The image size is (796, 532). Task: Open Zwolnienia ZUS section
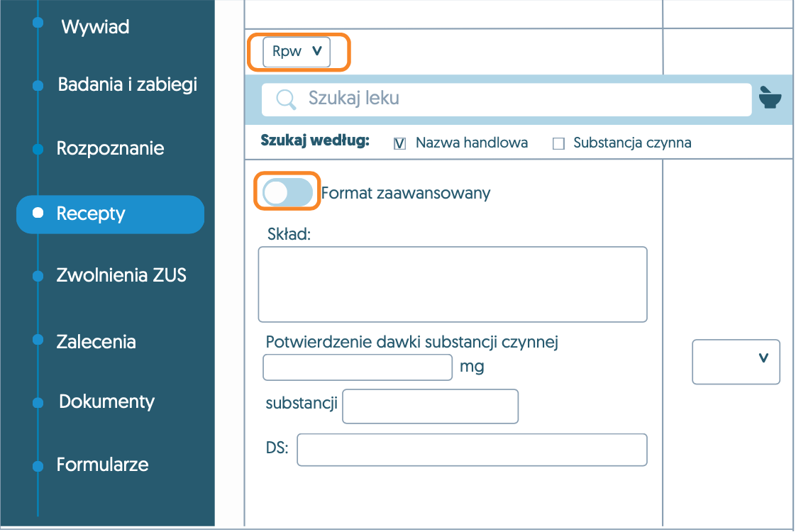121,275
